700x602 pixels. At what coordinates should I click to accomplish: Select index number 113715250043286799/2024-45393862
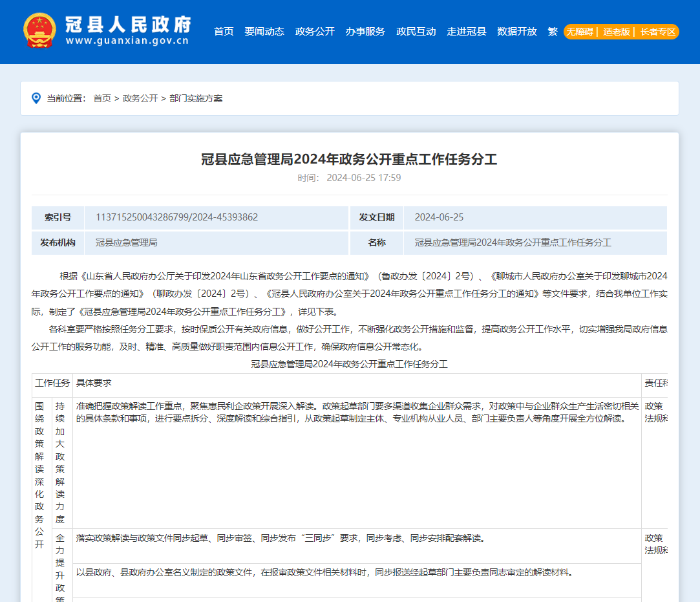click(177, 217)
